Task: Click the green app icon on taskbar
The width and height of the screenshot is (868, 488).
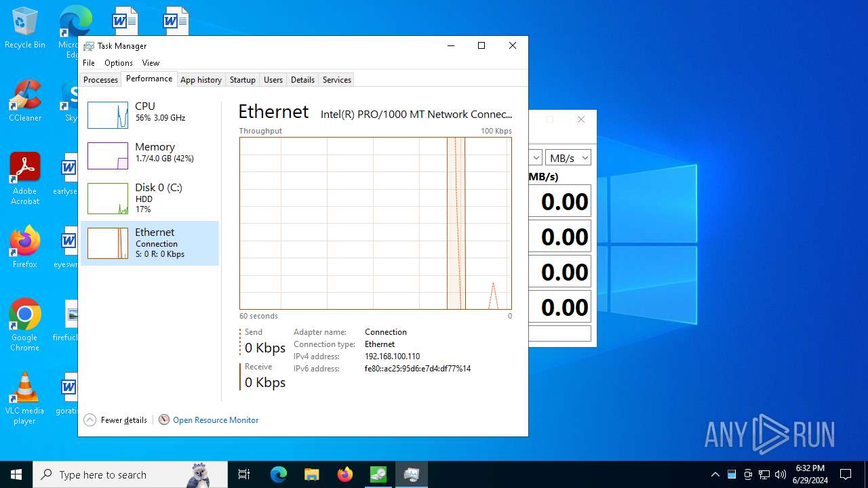Action: pos(378,474)
